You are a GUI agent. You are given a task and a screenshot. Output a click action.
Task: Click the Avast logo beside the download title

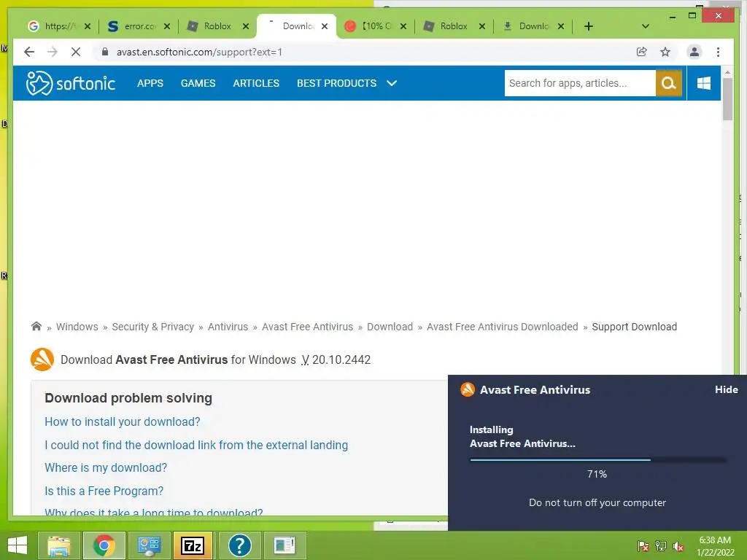42,359
